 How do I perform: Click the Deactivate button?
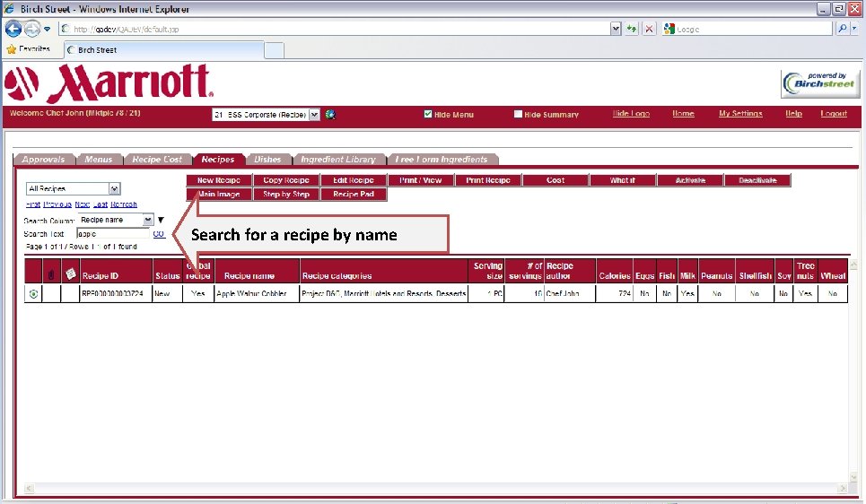tap(757, 180)
